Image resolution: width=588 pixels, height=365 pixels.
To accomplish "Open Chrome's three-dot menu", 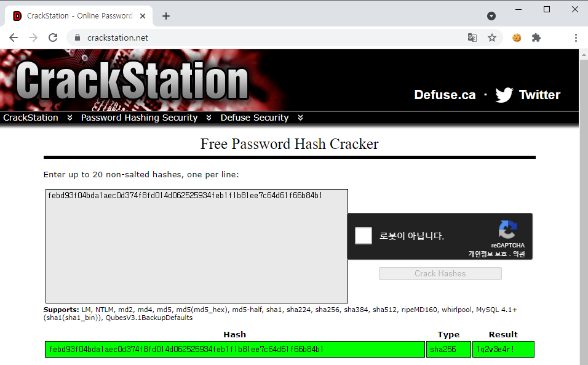I will coord(576,38).
